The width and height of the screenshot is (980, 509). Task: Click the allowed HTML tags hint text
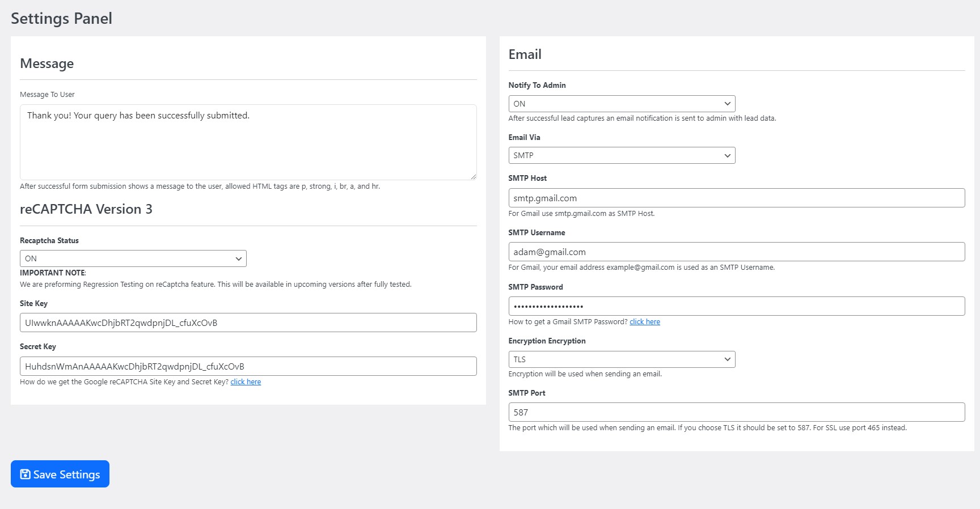pyautogui.click(x=200, y=186)
